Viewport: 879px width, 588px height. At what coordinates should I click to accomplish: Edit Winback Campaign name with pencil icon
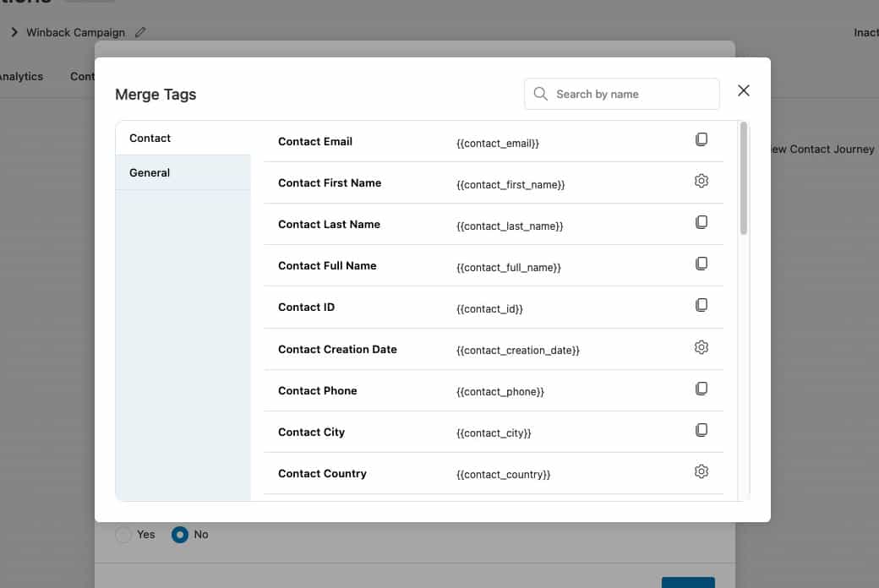[x=140, y=32]
